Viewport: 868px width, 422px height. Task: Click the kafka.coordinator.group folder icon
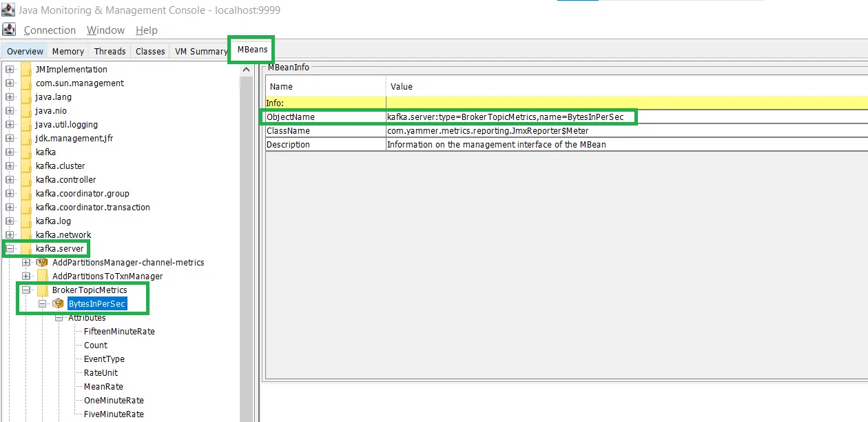[26, 194]
